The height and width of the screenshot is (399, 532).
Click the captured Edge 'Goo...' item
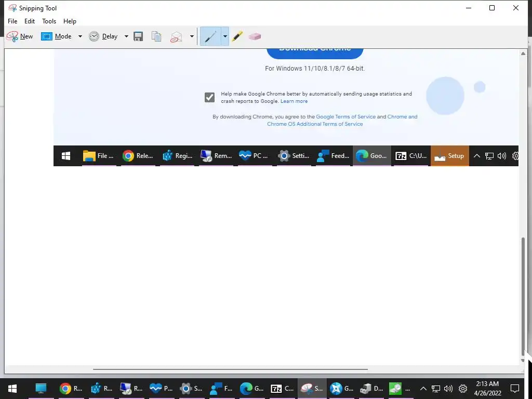pyautogui.click(x=371, y=156)
